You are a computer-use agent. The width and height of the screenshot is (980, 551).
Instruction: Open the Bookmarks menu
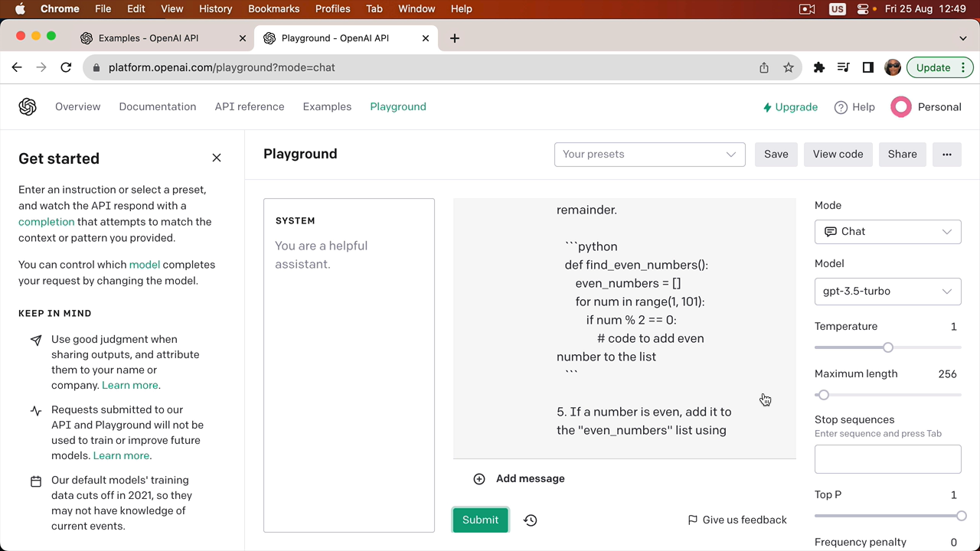(273, 8)
